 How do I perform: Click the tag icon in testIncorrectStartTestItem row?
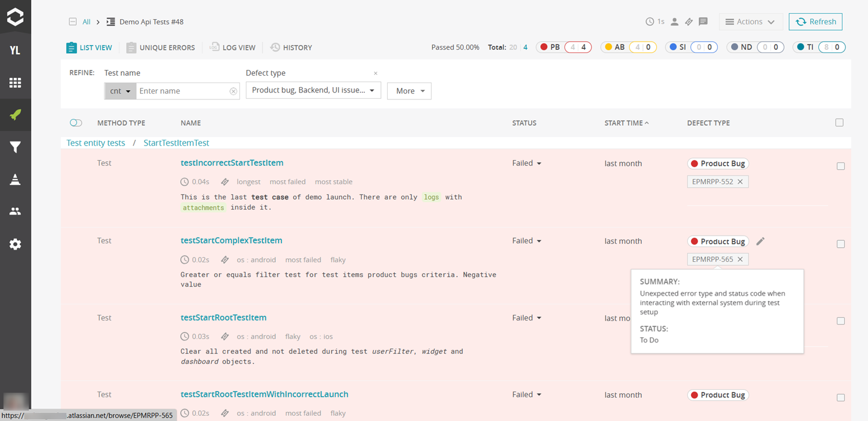point(225,182)
